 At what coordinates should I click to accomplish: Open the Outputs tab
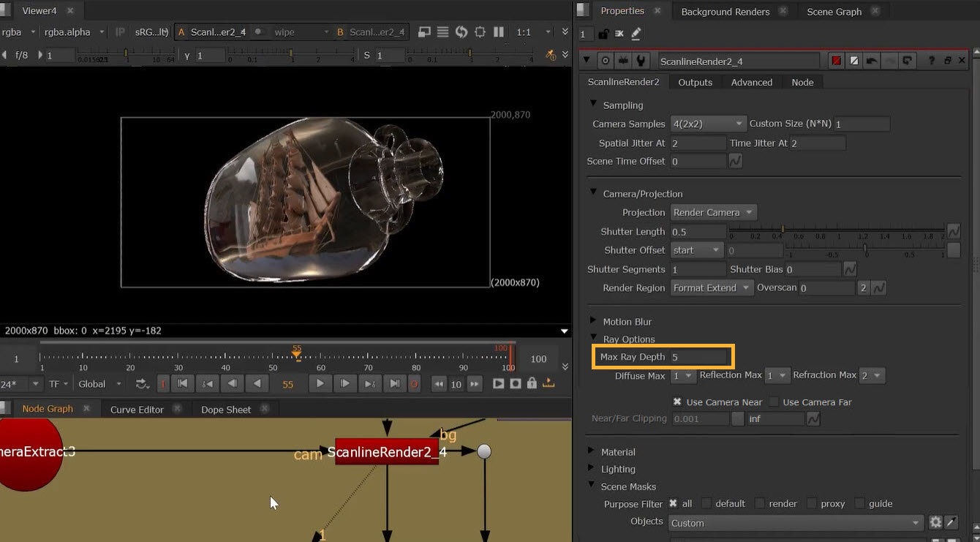point(695,83)
